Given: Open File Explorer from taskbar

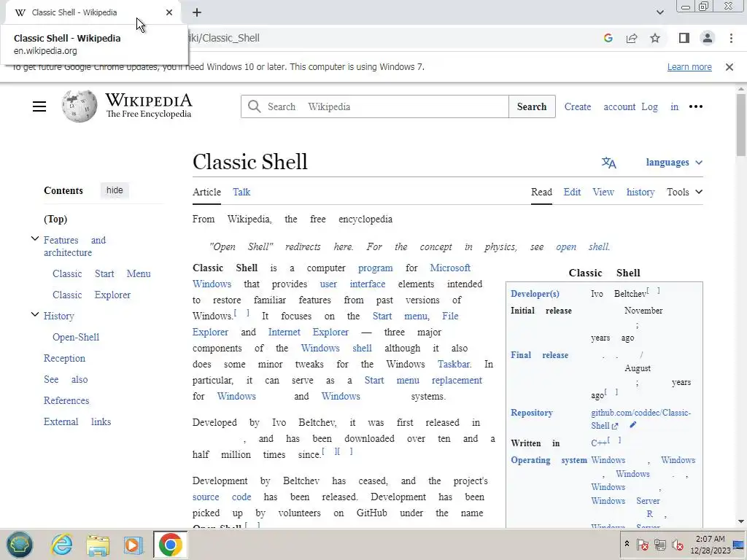Looking at the screenshot, I should pyautogui.click(x=98, y=545).
